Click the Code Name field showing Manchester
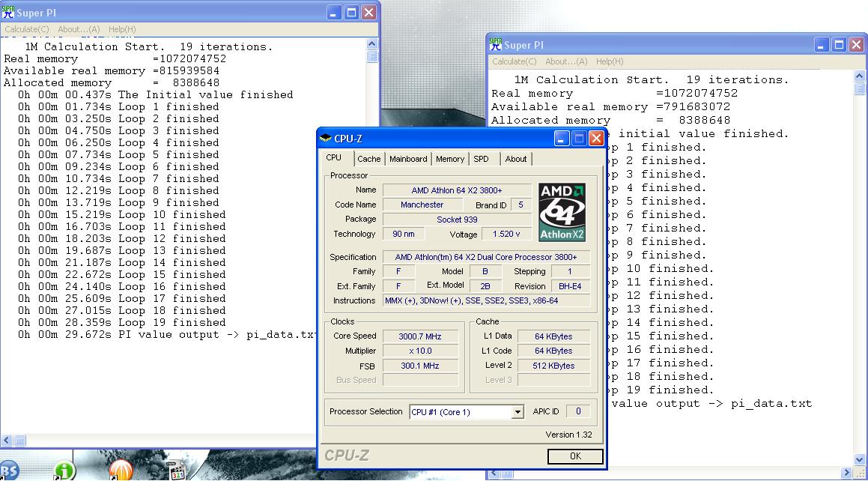The image size is (868, 481). pyautogui.click(x=422, y=205)
